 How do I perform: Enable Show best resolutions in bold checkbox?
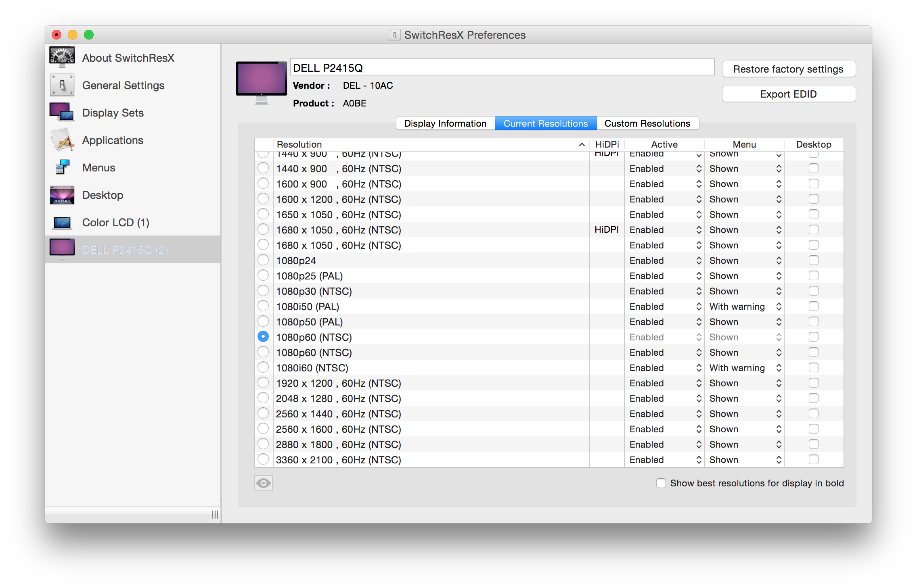click(661, 483)
